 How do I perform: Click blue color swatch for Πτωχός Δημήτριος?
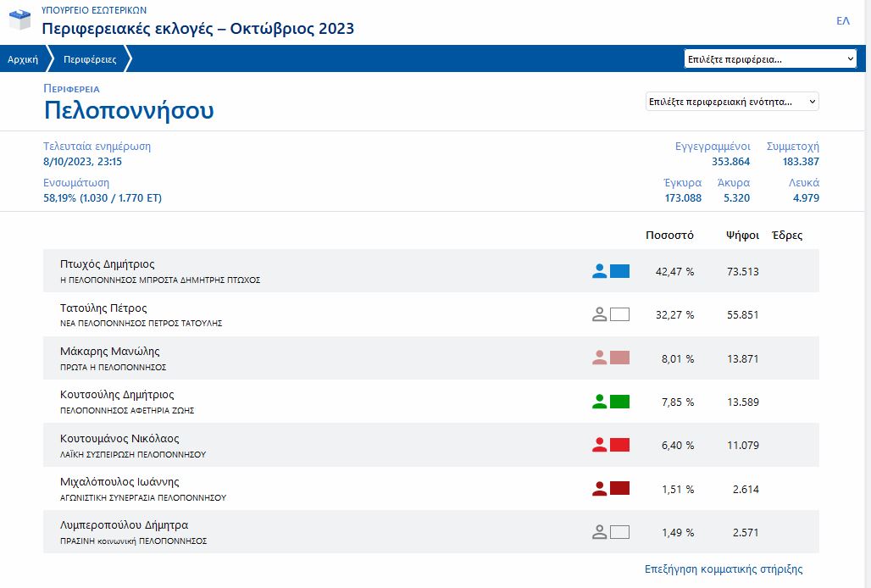pos(619,271)
